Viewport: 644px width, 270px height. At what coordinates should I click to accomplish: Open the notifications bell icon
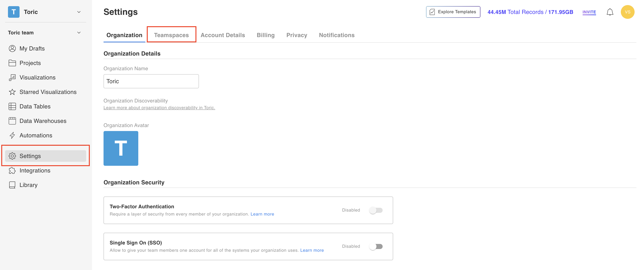[x=610, y=12]
